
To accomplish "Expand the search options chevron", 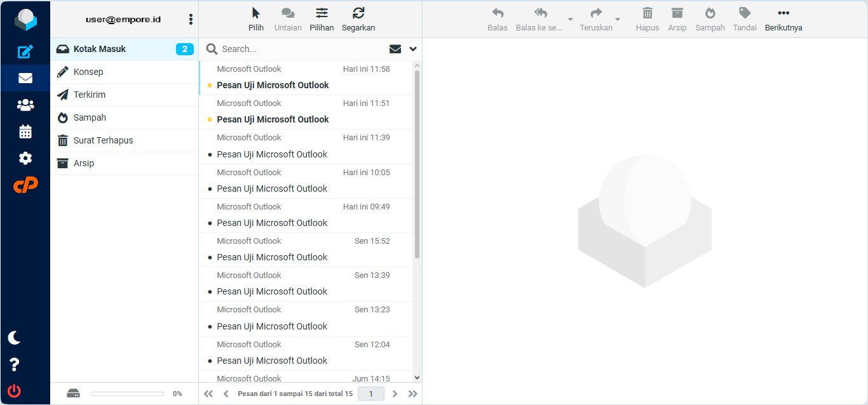I will (x=413, y=49).
